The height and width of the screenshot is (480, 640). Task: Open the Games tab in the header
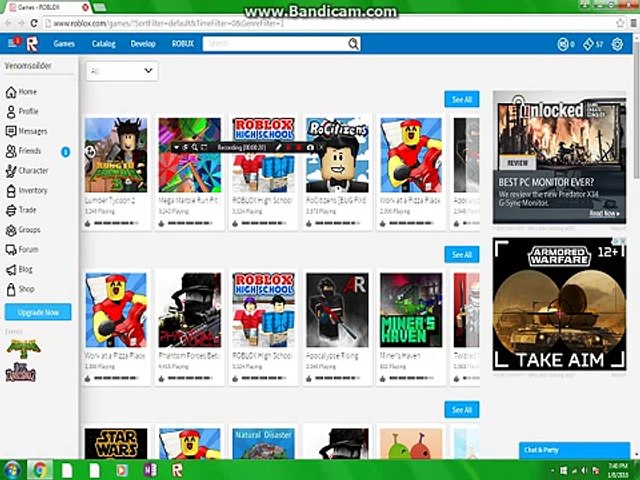[64, 44]
